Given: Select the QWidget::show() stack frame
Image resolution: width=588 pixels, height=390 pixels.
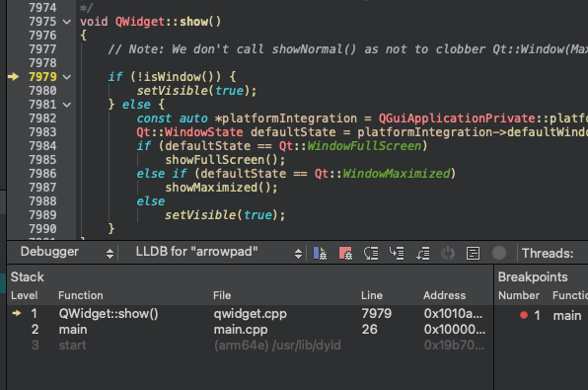Looking at the screenshot, I should 250,313.
